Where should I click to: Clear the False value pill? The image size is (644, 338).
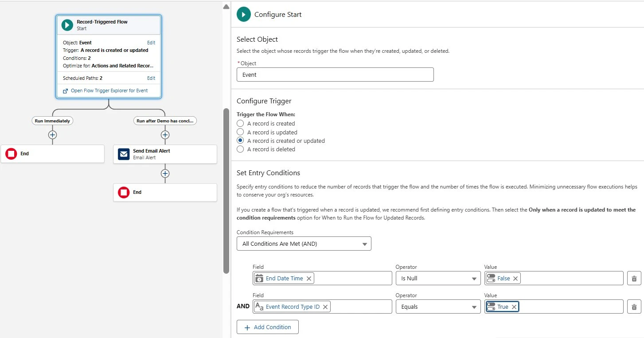515,279
